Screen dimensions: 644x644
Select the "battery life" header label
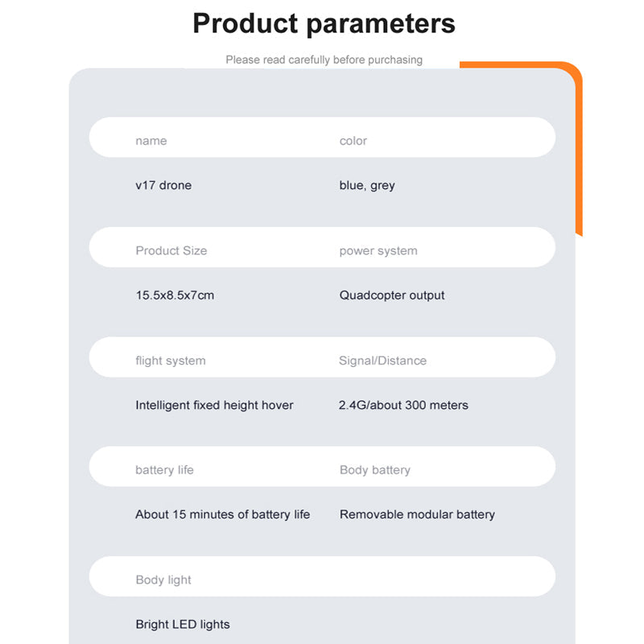pos(164,470)
